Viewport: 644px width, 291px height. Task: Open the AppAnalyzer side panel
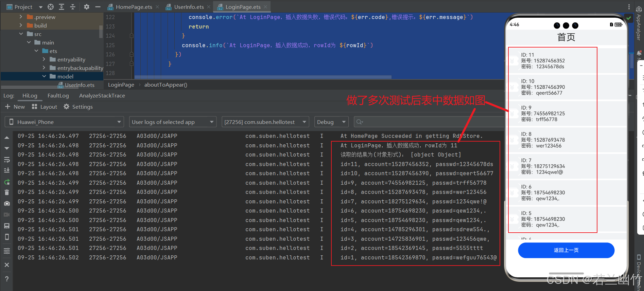pyautogui.click(x=639, y=24)
